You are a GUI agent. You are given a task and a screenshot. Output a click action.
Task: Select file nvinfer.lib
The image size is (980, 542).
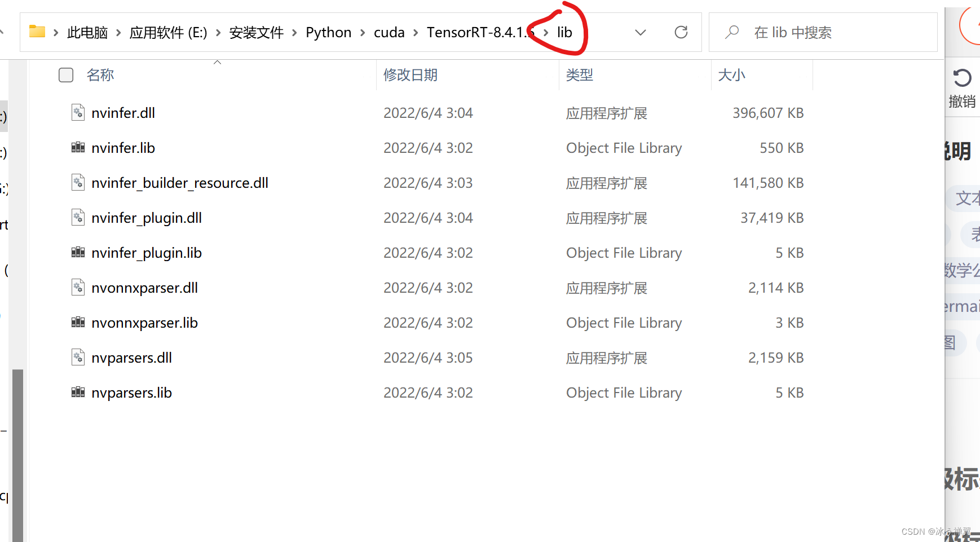click(x=123, y=148)
